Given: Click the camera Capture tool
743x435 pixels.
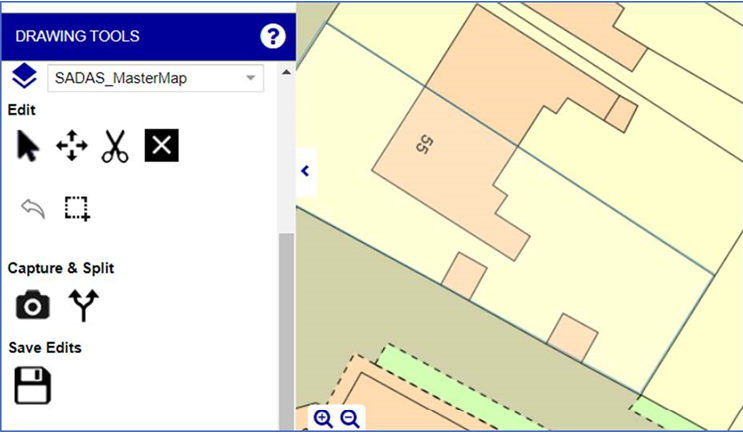Looking at the screenshot, I should coord(33,304).
